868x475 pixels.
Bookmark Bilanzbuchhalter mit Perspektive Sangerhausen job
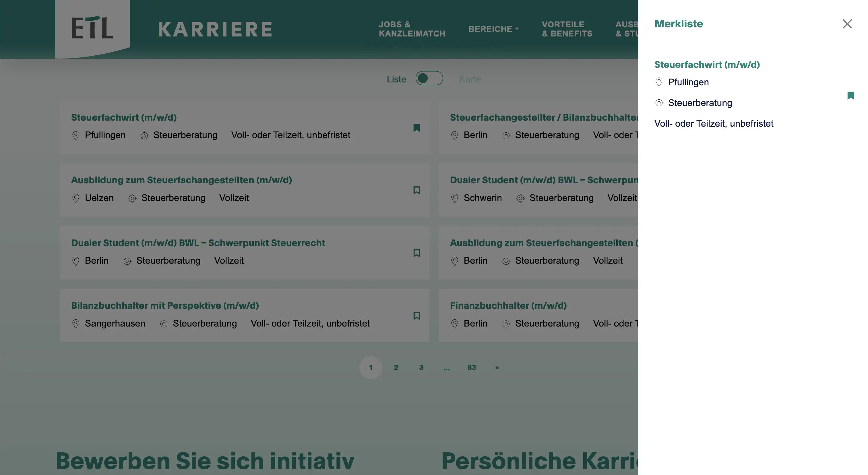[x=416, y=316]
